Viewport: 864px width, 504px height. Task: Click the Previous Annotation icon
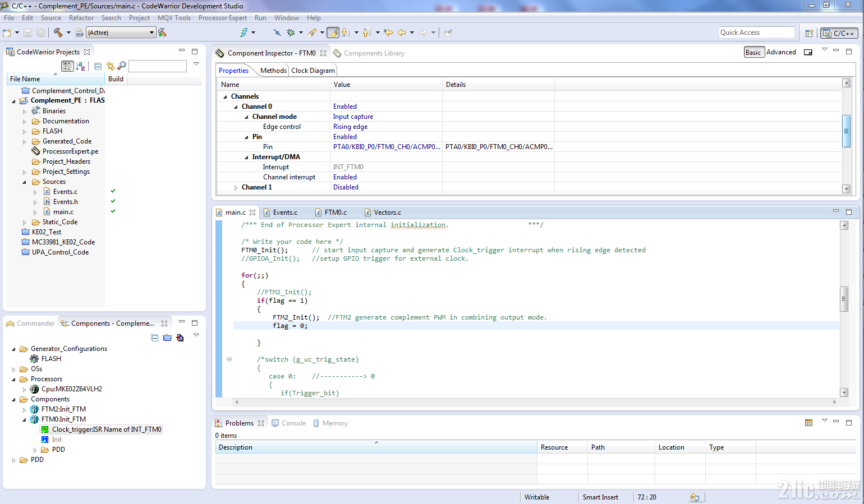(x=367, y=33)
